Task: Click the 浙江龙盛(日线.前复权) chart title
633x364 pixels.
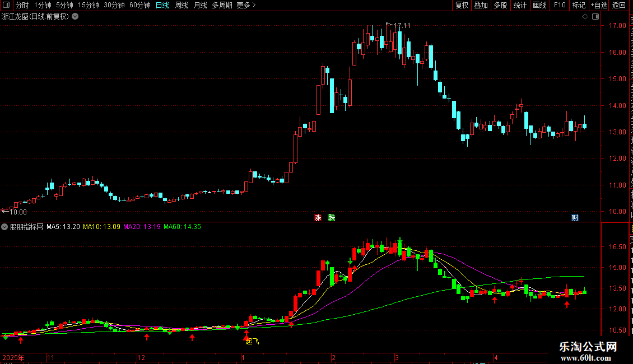Action: [x=35, y=17]
